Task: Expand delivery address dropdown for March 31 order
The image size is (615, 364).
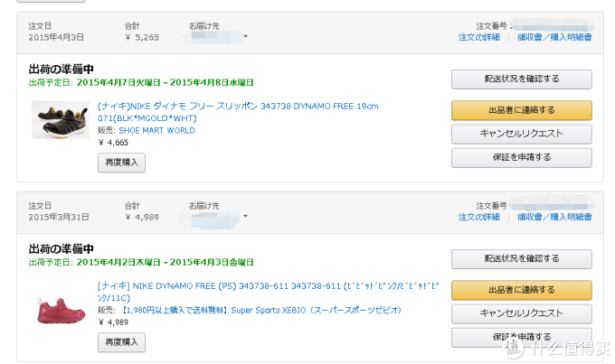Action: click(x=245, y=216)
